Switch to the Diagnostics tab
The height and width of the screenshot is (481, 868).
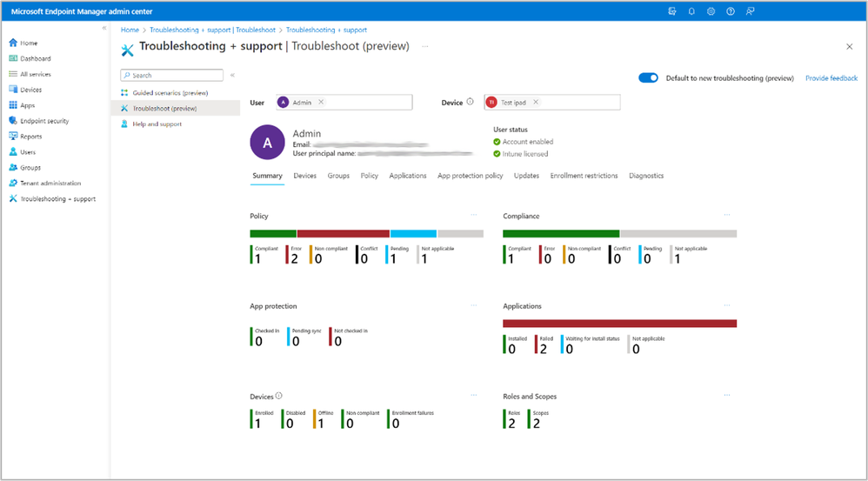[646, 176]
